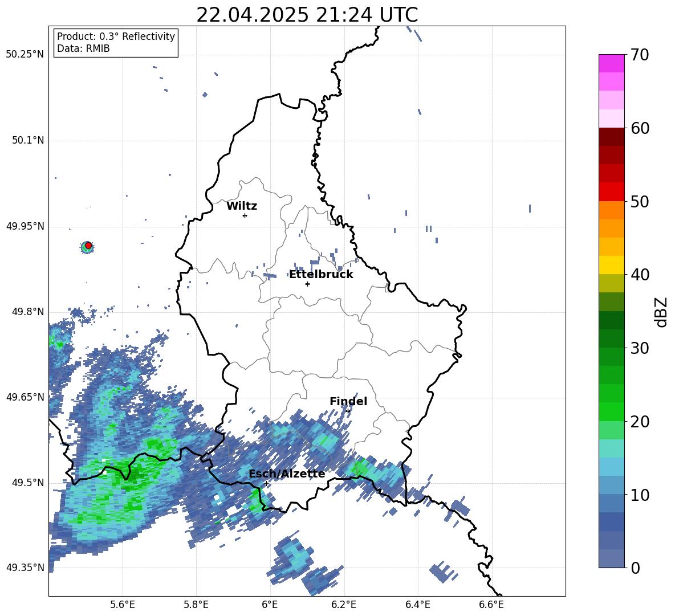The width and height of the screenshot is (675, 616).
Task: Click the 'Data: RMIB' label
Action: (83, 48)
